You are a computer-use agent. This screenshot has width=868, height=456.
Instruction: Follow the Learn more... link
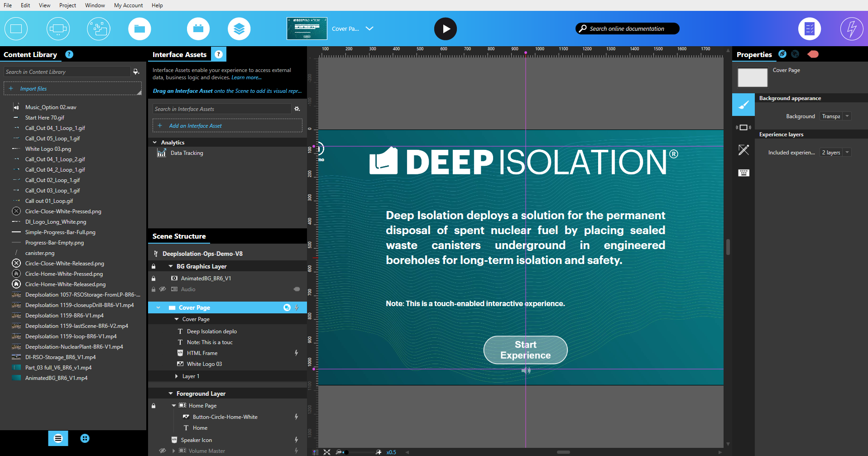[x=246, y=77]
